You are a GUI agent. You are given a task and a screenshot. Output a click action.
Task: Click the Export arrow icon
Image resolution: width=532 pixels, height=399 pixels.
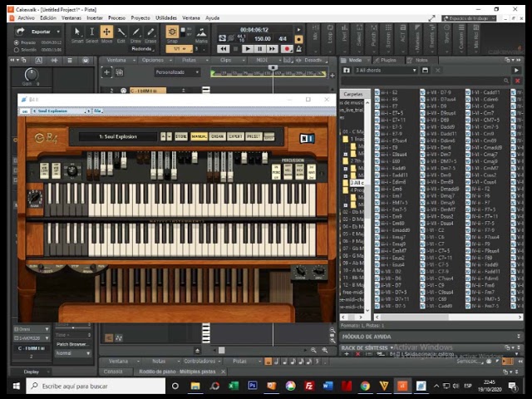click(x=20, y=32)
